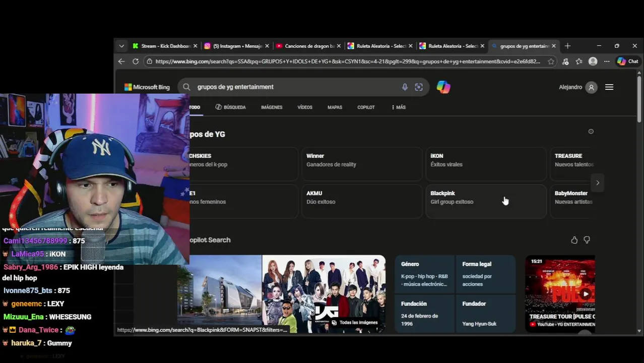The height and width of the screenshot is (363, 644).
Task: Click the Microsoft Bing logo
Action: 147,87
